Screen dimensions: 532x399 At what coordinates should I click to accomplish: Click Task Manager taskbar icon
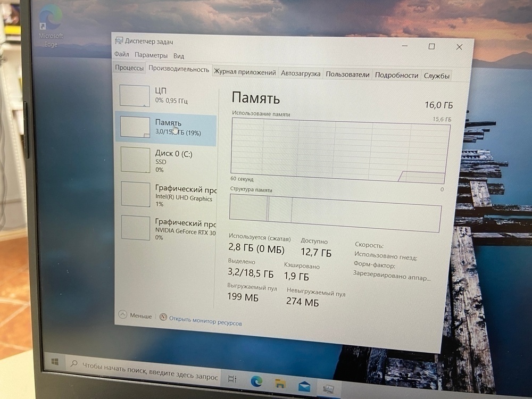(328, 389)
